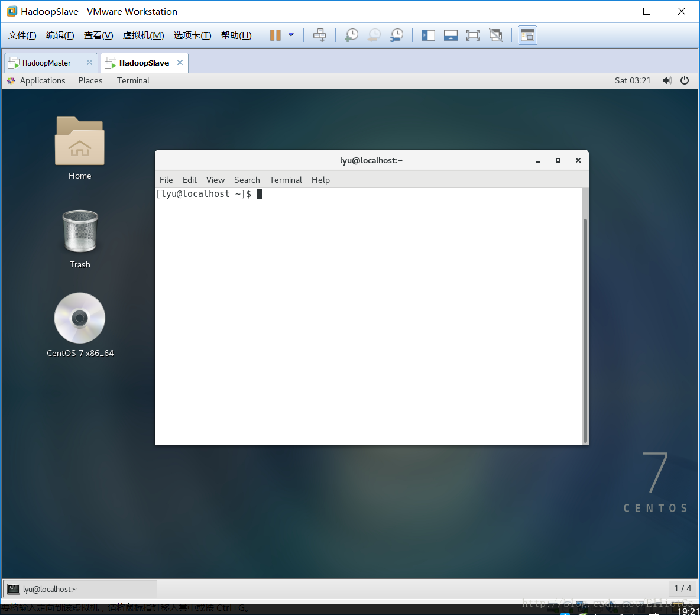
Task: Select the Home folder desktop icon
Action: [x=80, y=148]
